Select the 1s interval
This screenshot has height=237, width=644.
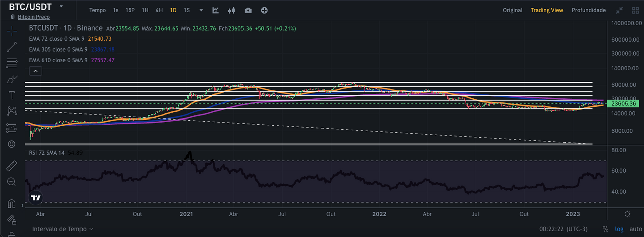116,10
